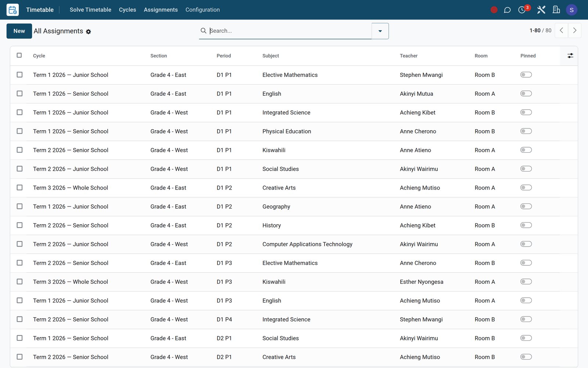
Task: Click Room B in History row
Action: 485,225
